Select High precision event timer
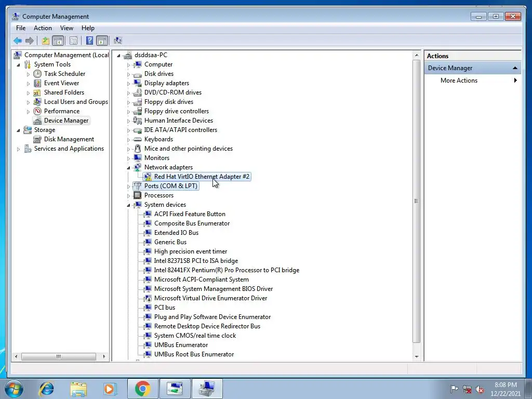The width and height of the screenshot is (532, 399). click(191, 251)
